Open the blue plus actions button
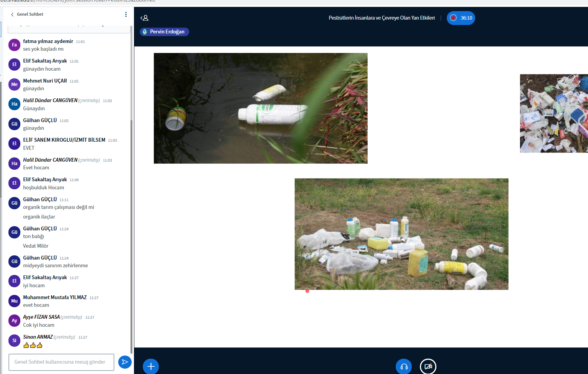Image resolution: width=588 pixels, height=374 pixels. click(x=151, y=366)
